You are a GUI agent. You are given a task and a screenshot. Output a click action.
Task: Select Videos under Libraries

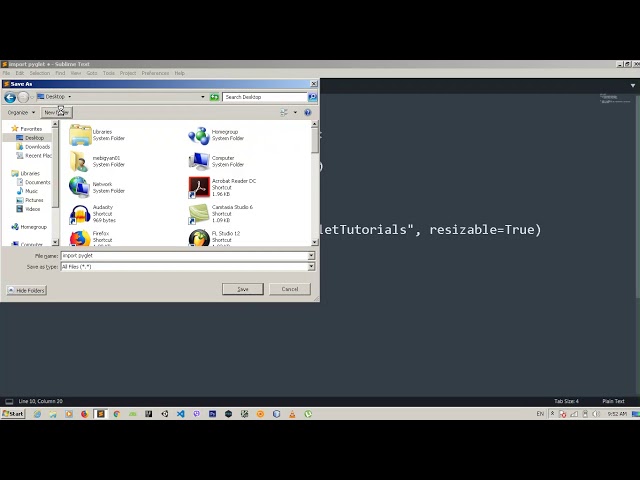point(28,209)
